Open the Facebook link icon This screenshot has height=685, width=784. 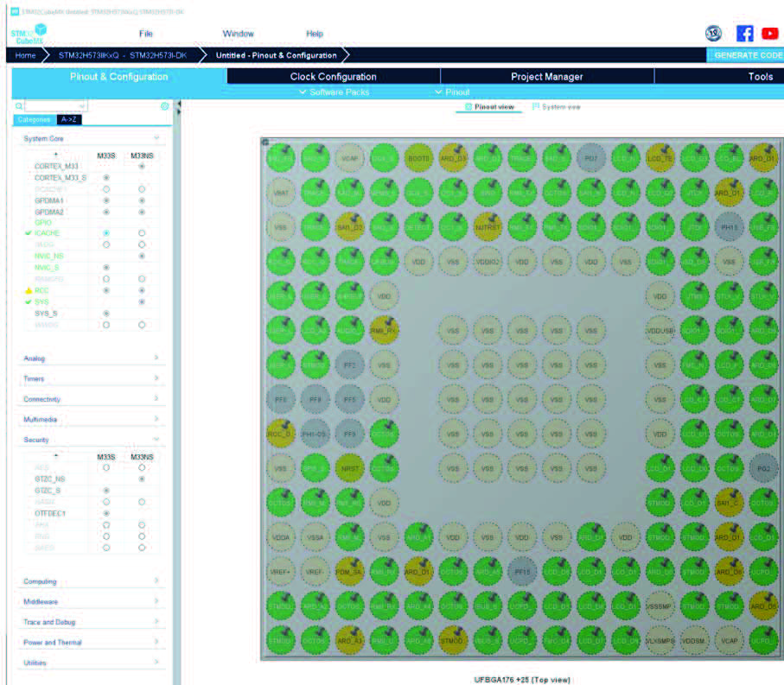pyautogui.click(x=744, y=34)
